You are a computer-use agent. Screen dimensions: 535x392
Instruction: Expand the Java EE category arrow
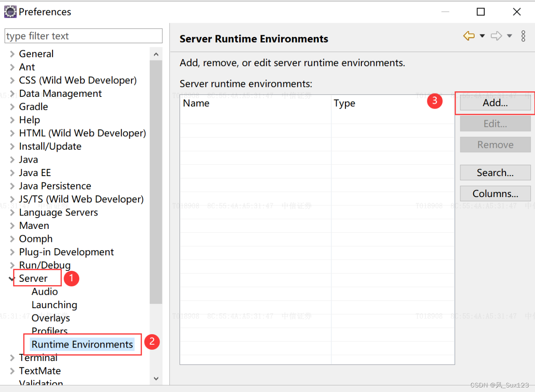pyautogui.click(x=12, y=173)
